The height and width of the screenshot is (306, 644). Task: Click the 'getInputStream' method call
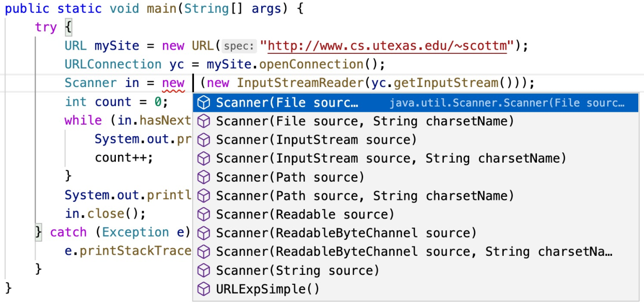coord(446,83)
